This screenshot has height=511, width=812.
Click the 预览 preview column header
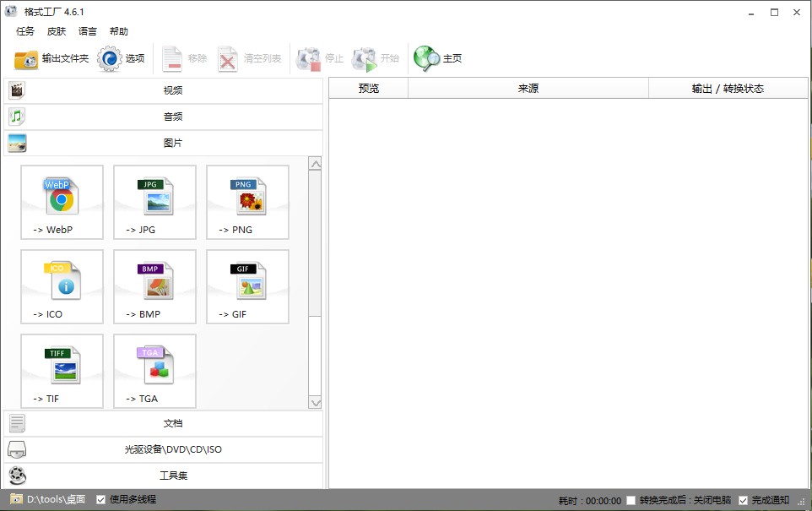[x=368, y=88]
